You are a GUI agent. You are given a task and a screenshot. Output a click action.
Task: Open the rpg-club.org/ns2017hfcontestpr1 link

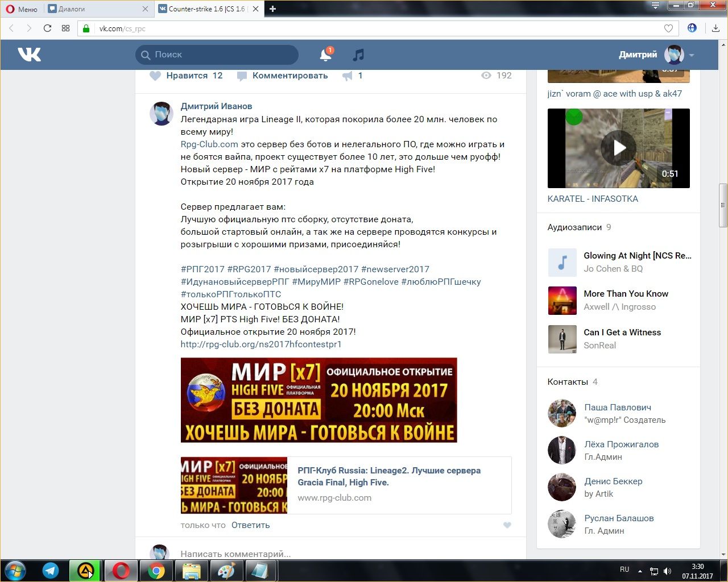pos(261,344)
